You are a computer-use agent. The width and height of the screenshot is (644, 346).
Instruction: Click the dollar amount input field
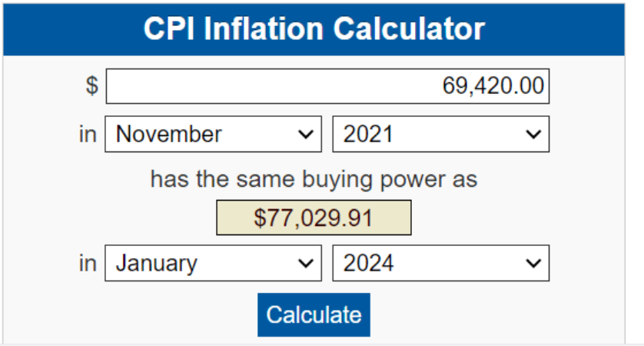(x=327, y=86)
